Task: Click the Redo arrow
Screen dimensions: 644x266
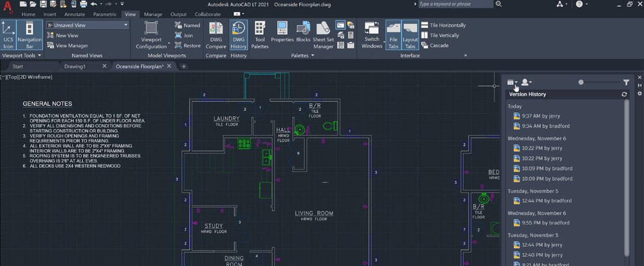Action: [109, 4]
